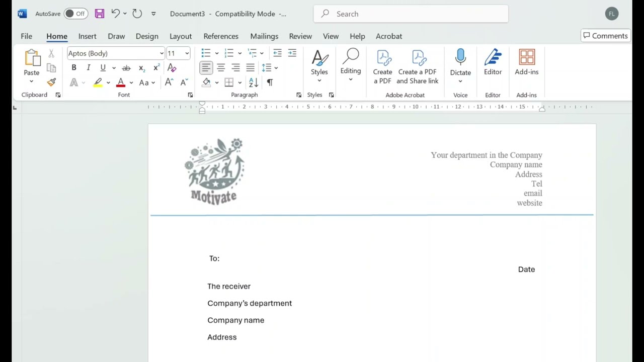
Task: Switch to the Layout tab
Action: click(x=181, y=36)
